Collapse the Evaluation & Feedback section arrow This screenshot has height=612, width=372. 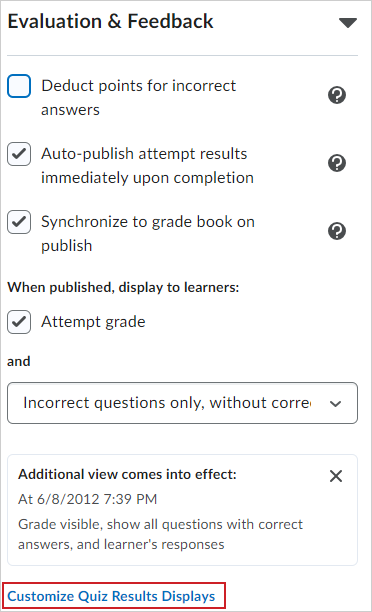(x=348, y=23)
